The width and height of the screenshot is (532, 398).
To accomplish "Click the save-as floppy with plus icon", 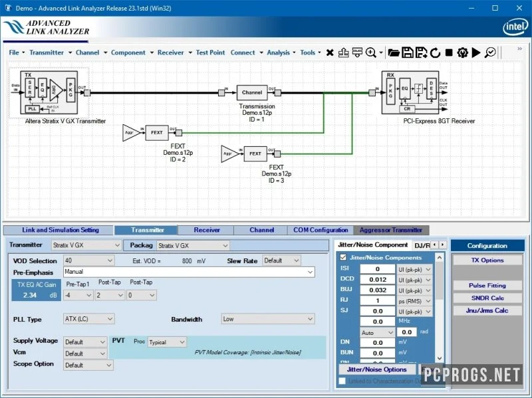I will [x=421, y=52].
